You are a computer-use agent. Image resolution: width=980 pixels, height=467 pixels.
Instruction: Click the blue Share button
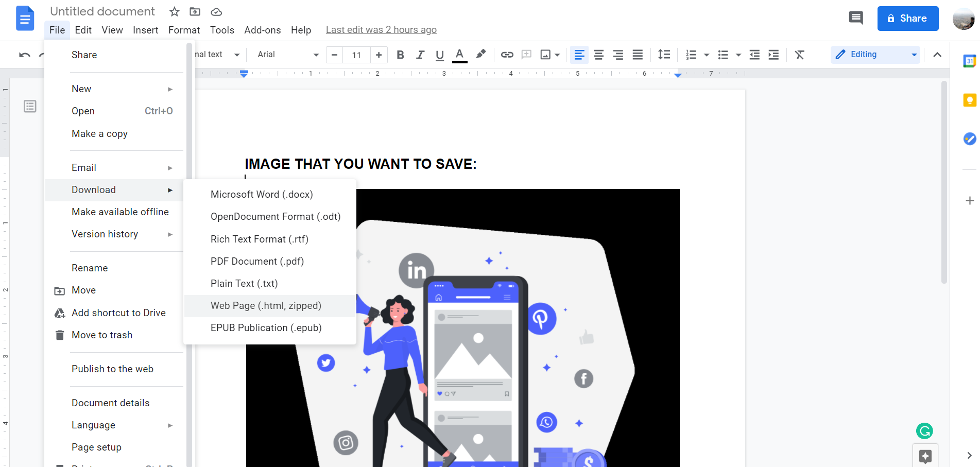point(908,19)
